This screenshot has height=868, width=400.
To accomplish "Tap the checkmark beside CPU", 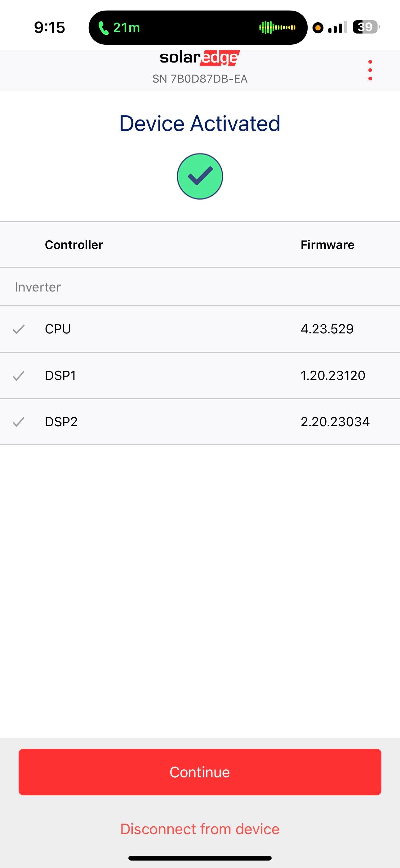I will pyautogui.click(x=19, y=329).
